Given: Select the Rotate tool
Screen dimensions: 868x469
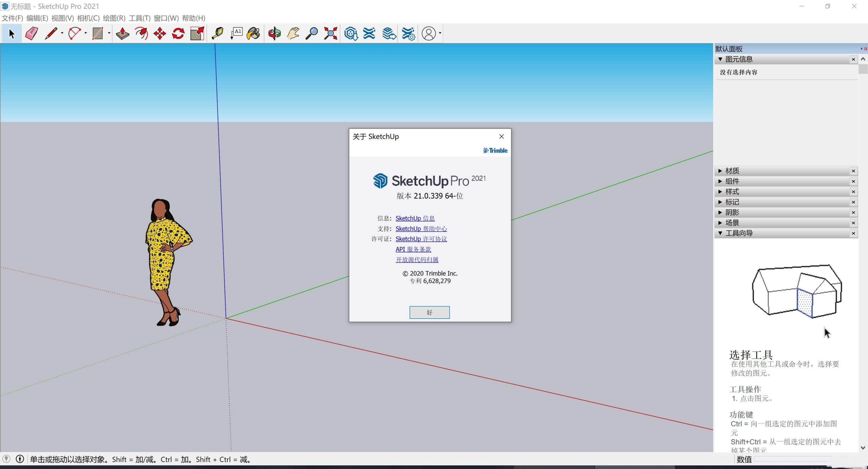Looking at the screenshot, I should (178, 34).
